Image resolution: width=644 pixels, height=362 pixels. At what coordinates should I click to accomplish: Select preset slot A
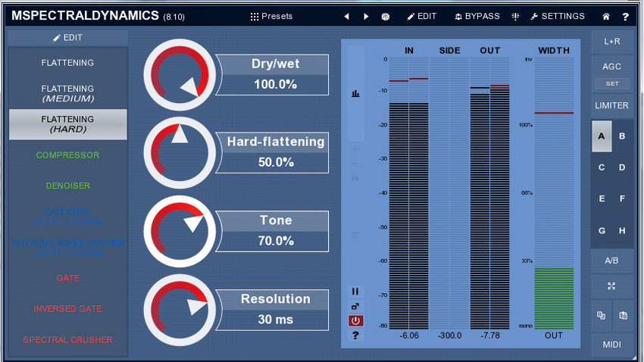(x=602, y=136)
